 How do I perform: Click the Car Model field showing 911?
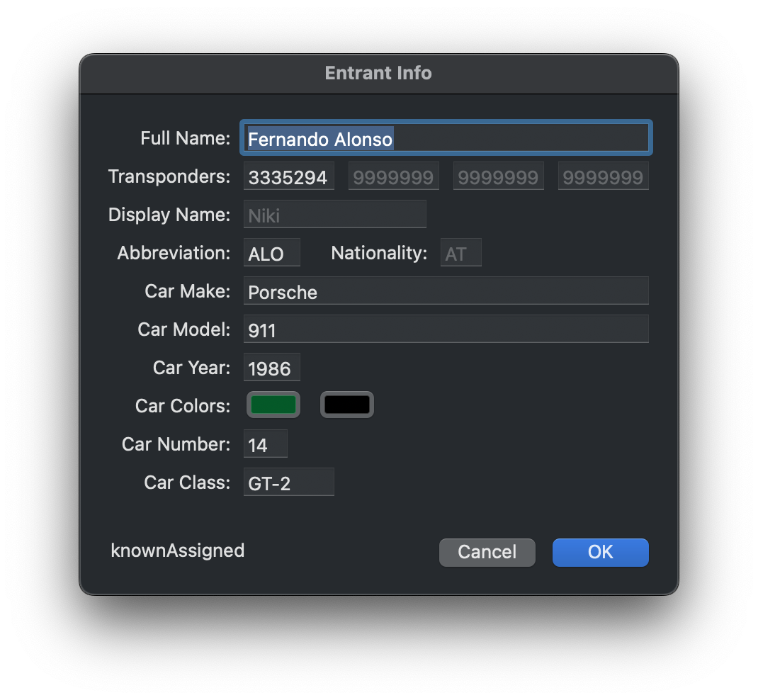(x=446, y=329)
